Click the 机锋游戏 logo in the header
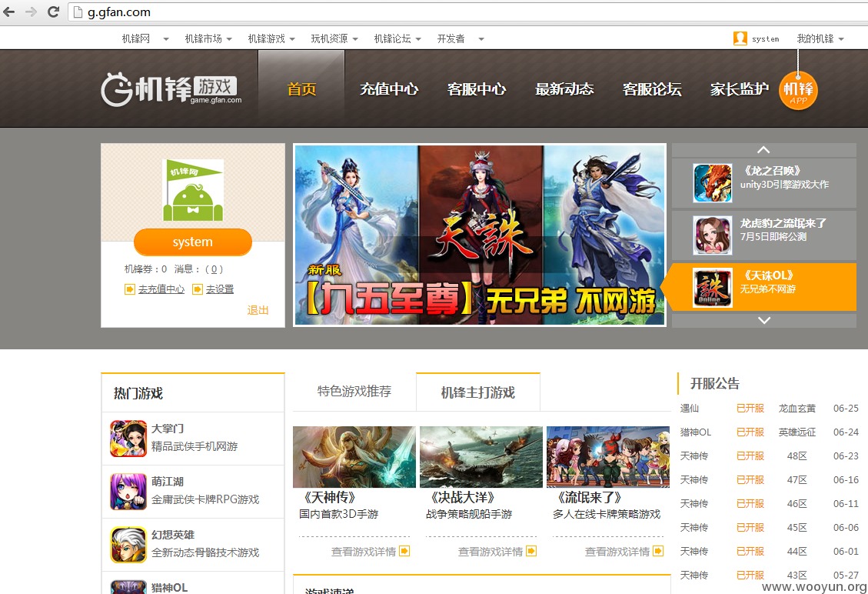 (x=171, y=88)
